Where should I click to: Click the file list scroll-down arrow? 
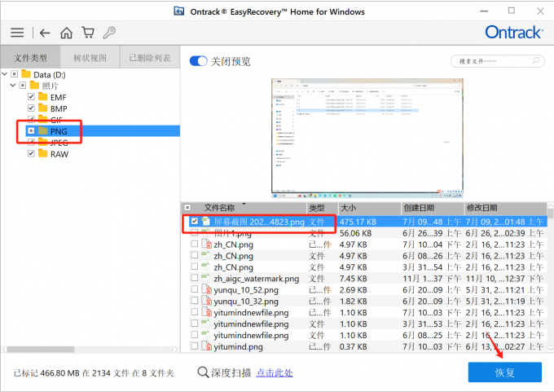click(550, 349)
